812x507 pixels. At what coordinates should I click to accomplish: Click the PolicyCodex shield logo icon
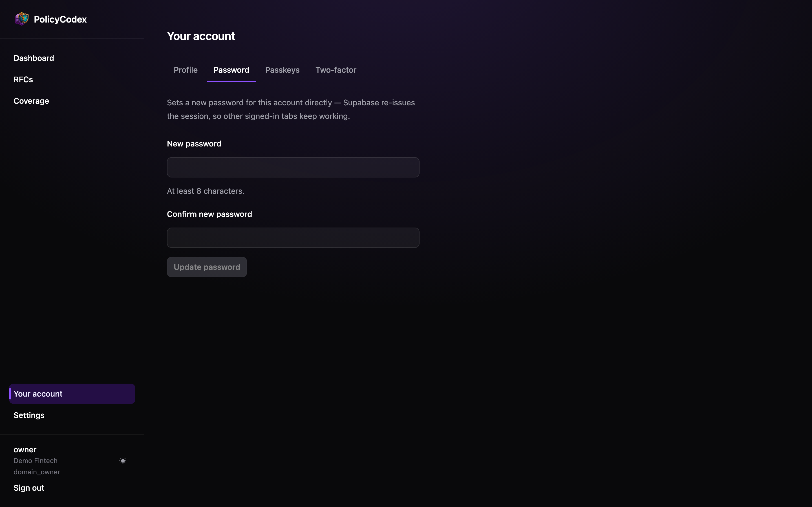pos(22,19)
